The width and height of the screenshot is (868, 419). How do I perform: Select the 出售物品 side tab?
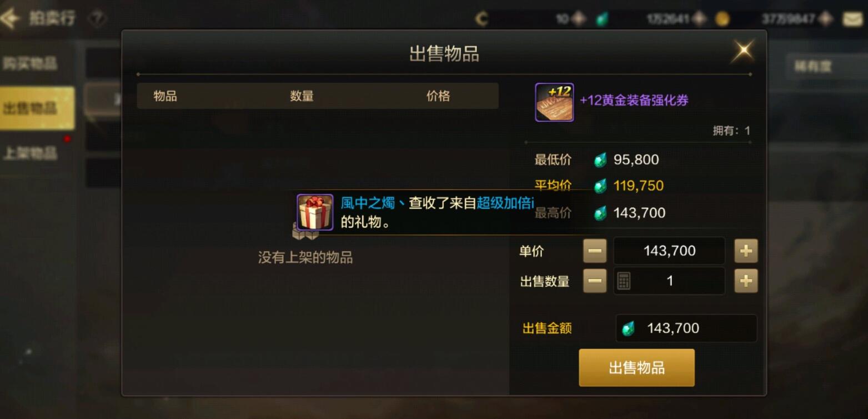(x=37, y=108)
